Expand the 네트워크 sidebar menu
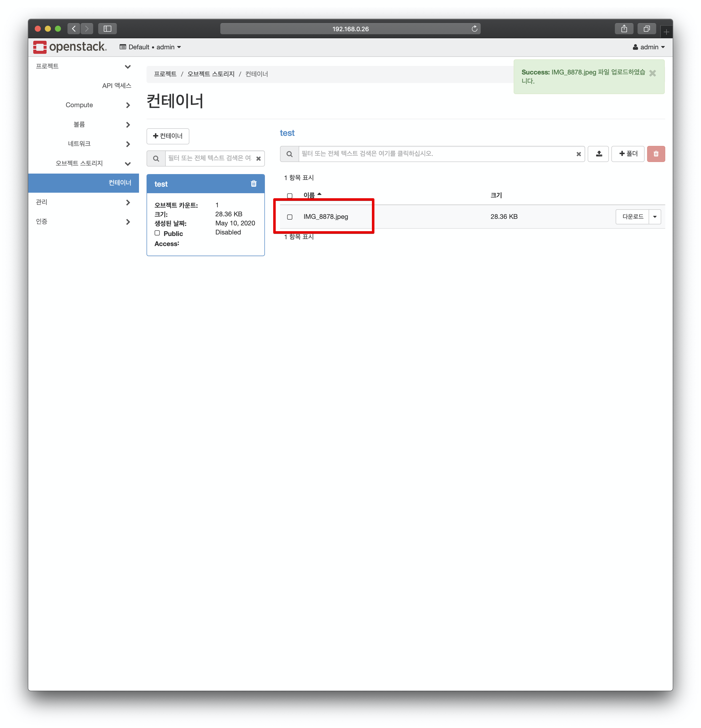The width and height of the screenshot is (701, 728). 79,144
